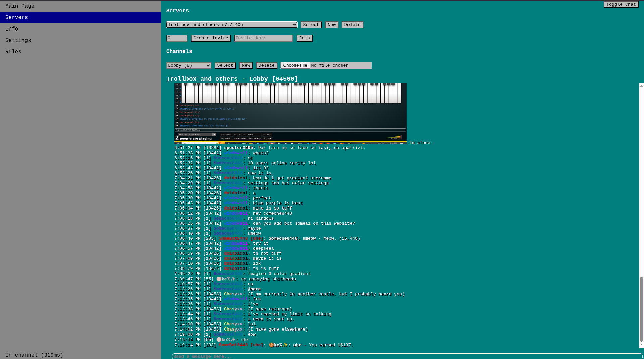Click Delete next to the channel dropdown

click(266, 65)
